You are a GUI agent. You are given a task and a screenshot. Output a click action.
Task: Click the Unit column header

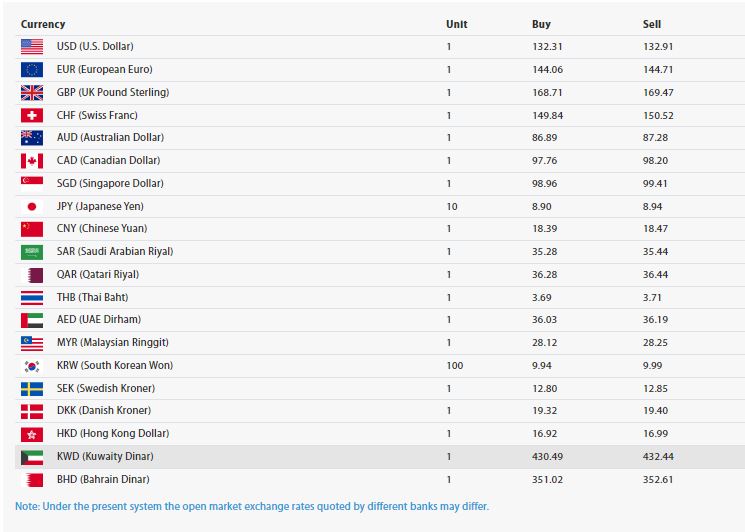[456, 23]
